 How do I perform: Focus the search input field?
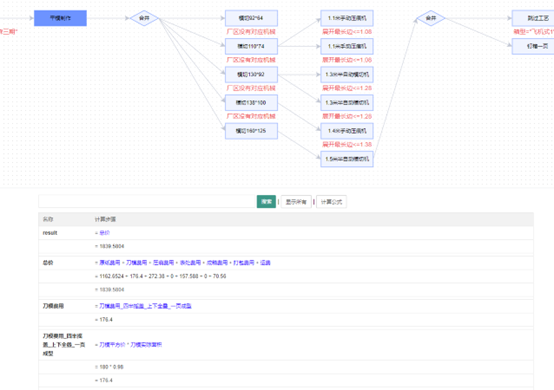147,202
